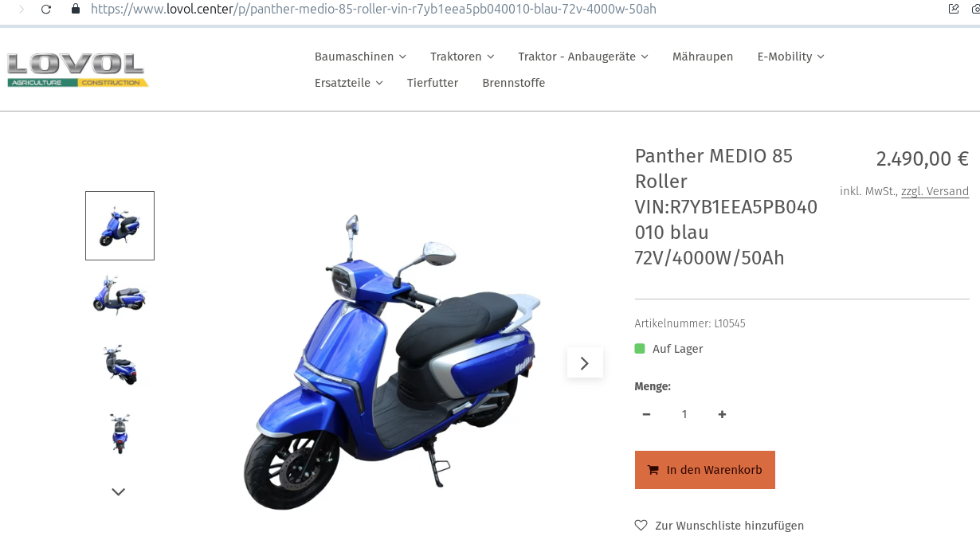Click the browser share icon in address bar
The width and height of the screenshot is (980, 536).
[x=954, y=10]
